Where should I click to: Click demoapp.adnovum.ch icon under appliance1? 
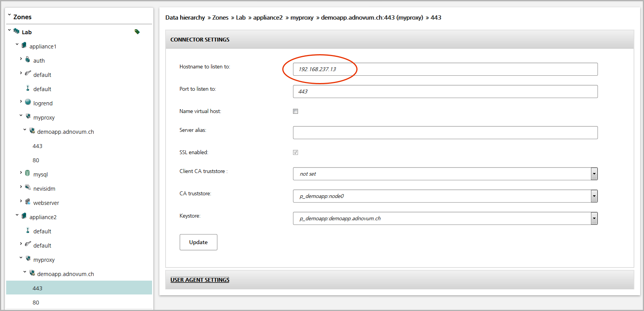[32, 131]
